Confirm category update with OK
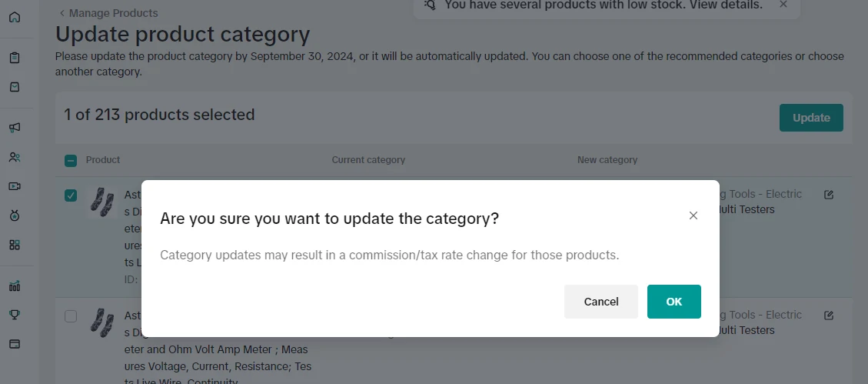 pyautogui.click(x=673, y=302)
